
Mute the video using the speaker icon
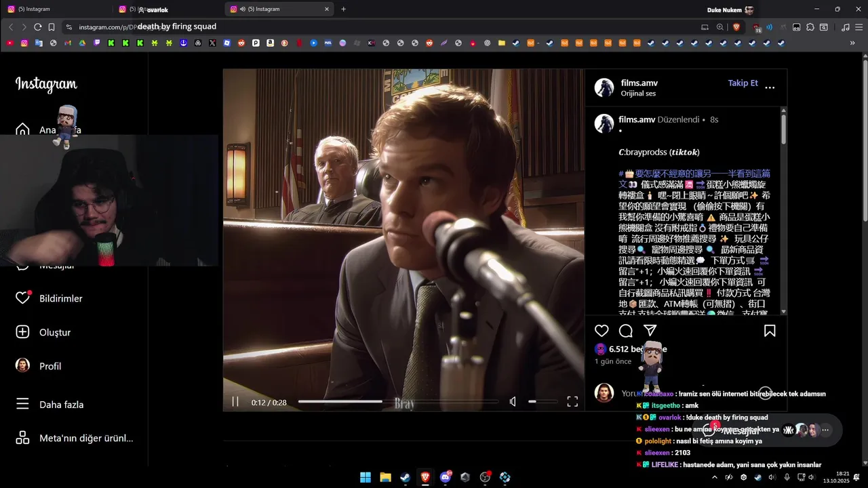[513, 402]
